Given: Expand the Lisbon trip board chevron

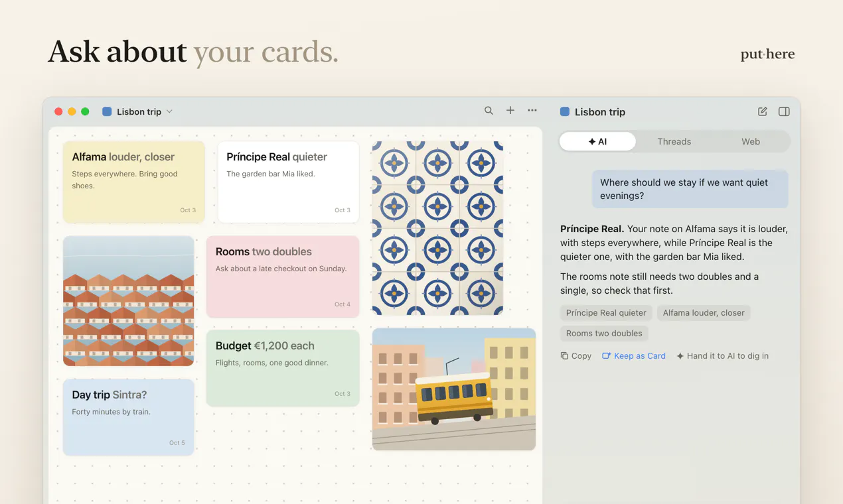Looking at the screenshot, I should tap(169, 111).
